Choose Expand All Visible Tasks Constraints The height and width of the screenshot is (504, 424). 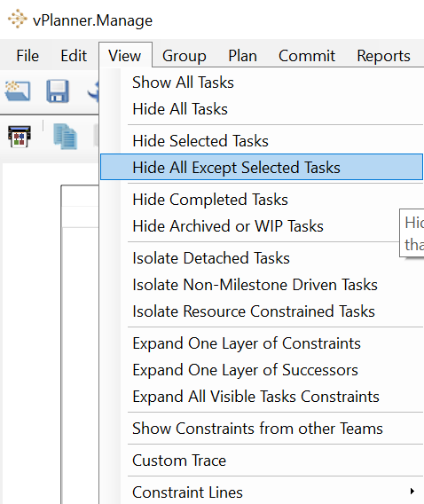(x=262, y=397)
